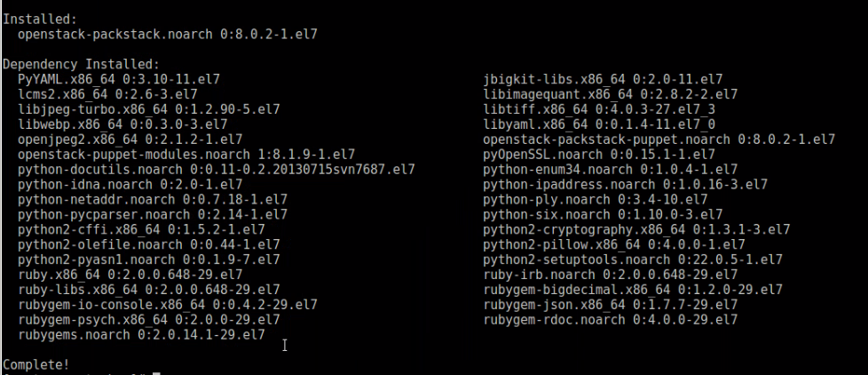The height and width of the screenshot is (375, 868).
Task: Click python-docutils.noarch package line
Action: coord(216,170)
